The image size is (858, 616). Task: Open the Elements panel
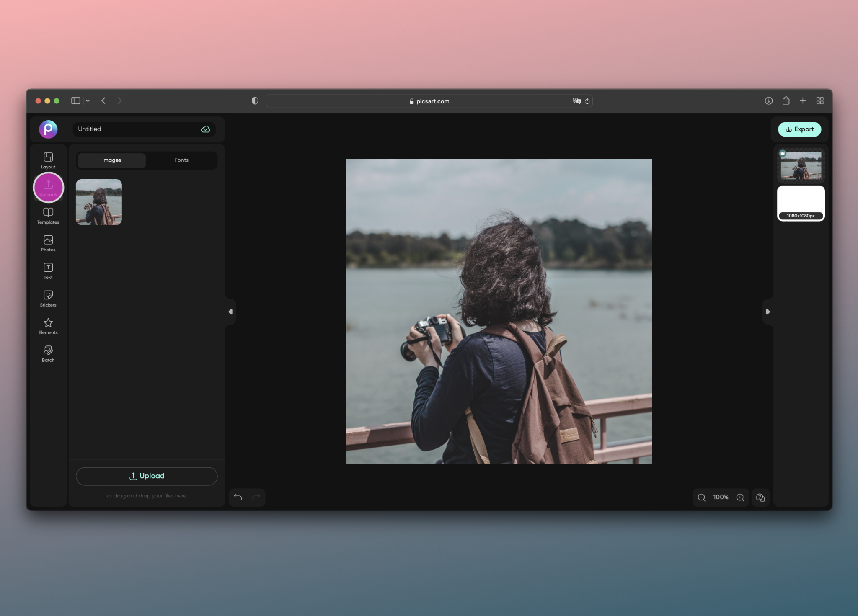(x=48, y=326)
